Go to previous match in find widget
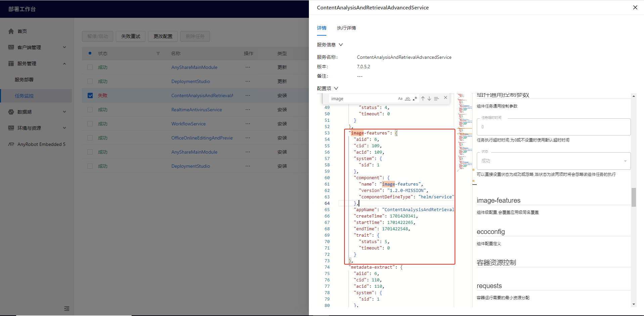The height and width of the screenshot is (316, 644). [423, 98]
